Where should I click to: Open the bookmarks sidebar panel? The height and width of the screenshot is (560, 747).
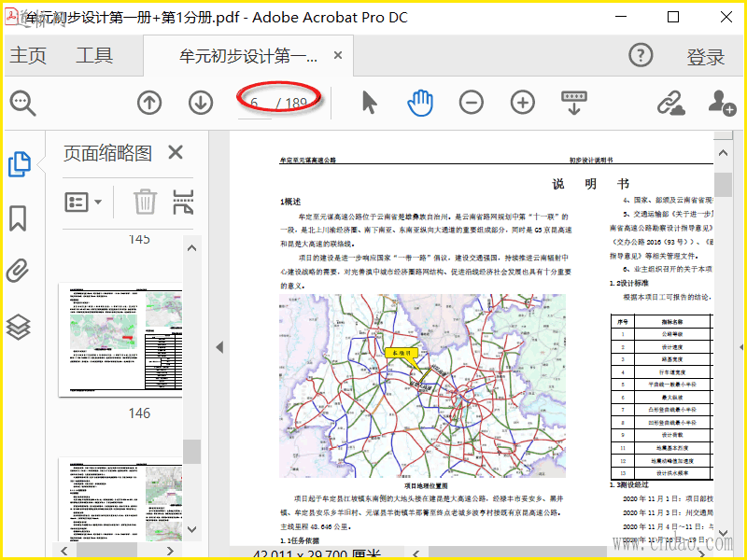[x=18, y=218]
